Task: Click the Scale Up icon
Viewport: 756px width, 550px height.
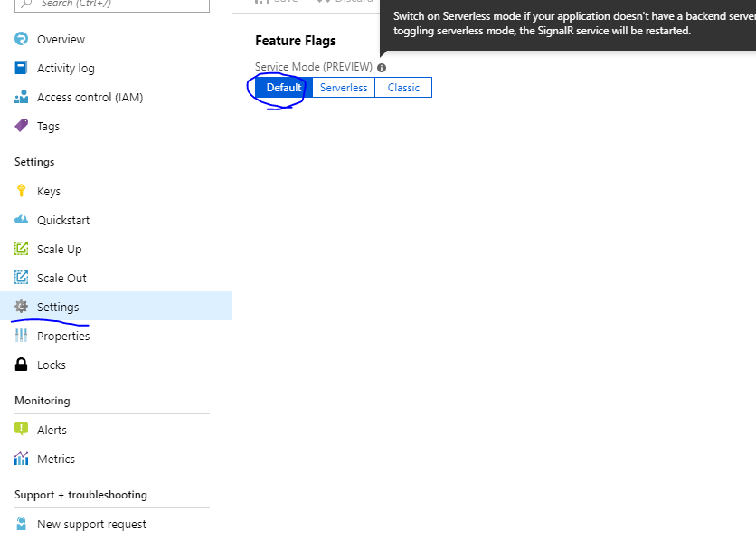Action: click(x=20, y=249)
